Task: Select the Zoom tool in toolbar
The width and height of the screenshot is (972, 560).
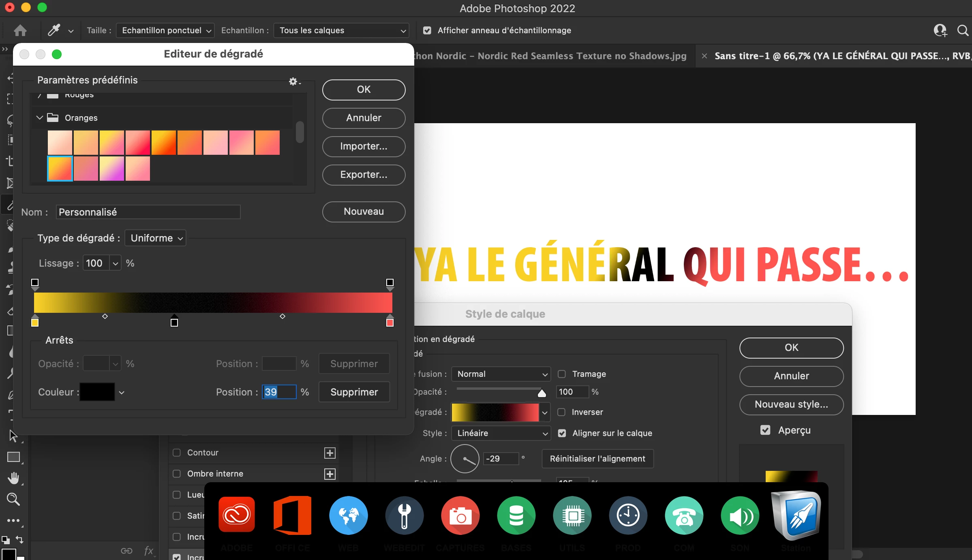Action: pyautogui.click(x=13, y=499)
